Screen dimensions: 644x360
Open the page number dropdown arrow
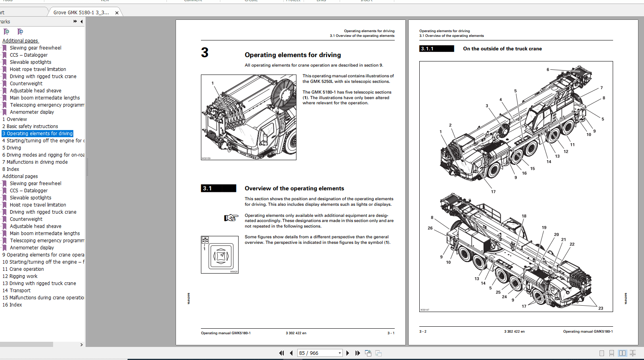(339, 352)
